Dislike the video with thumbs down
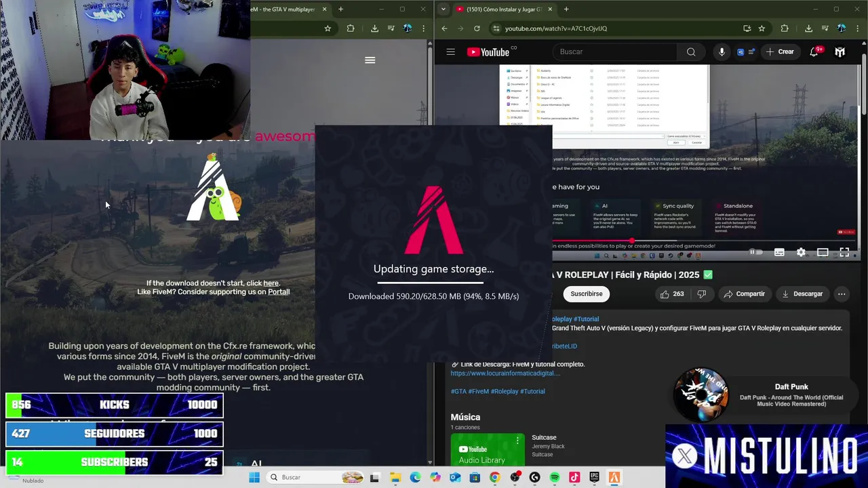 701,293
